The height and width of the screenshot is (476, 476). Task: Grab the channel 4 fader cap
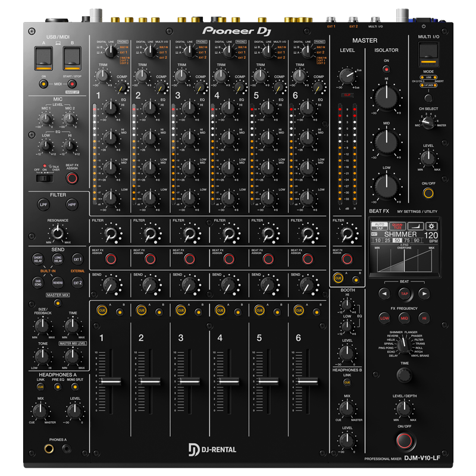tap(229, 381)
